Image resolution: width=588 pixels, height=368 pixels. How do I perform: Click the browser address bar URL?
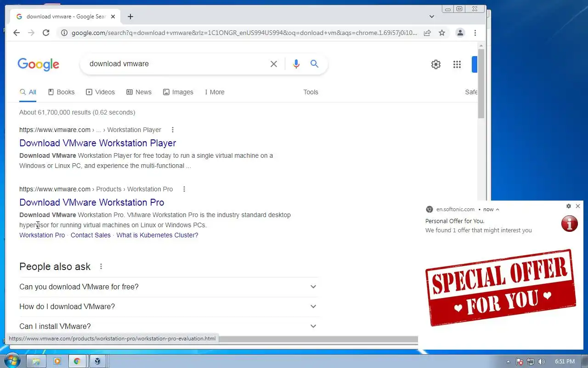(x=244, y=33)
